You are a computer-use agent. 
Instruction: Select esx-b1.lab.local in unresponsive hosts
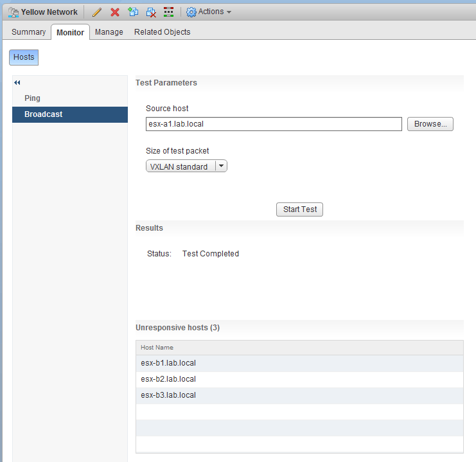click(168, 363)
